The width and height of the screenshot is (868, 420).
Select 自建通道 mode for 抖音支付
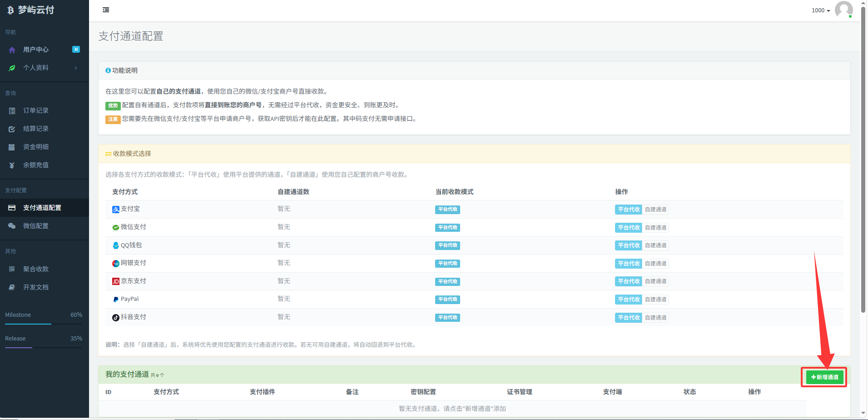[655, 318]
